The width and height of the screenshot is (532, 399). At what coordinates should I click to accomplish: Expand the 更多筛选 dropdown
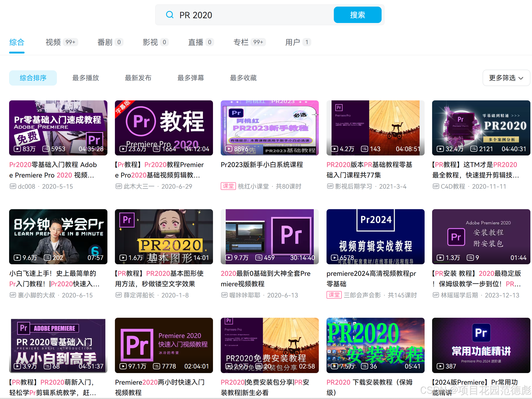click(506, 78)
